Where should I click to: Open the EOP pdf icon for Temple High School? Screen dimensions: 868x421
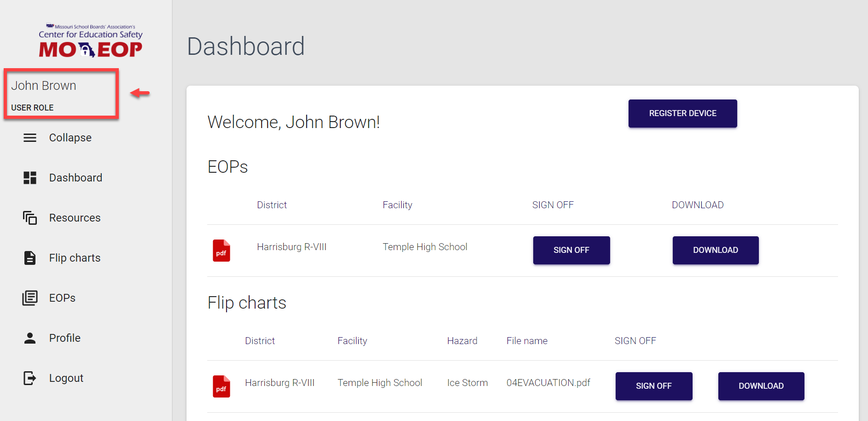[221, 251]
